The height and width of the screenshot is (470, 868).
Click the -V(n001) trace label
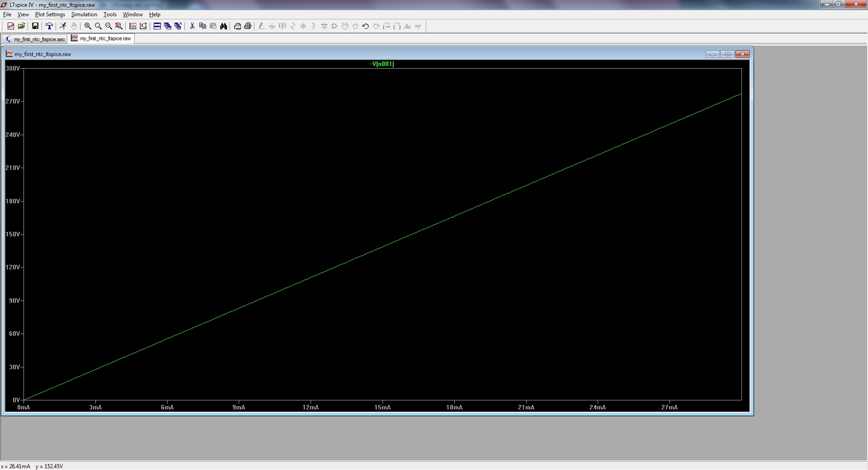click(x=382, y=64)
